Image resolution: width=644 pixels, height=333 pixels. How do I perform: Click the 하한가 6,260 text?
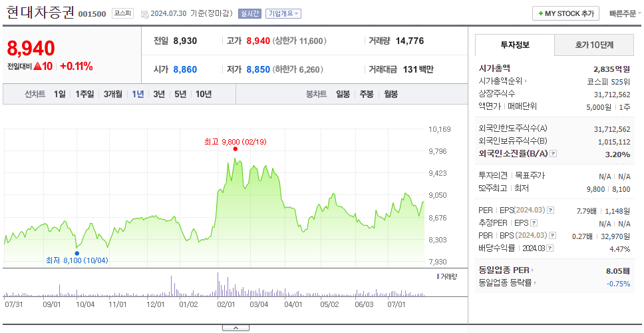(298, 69)
